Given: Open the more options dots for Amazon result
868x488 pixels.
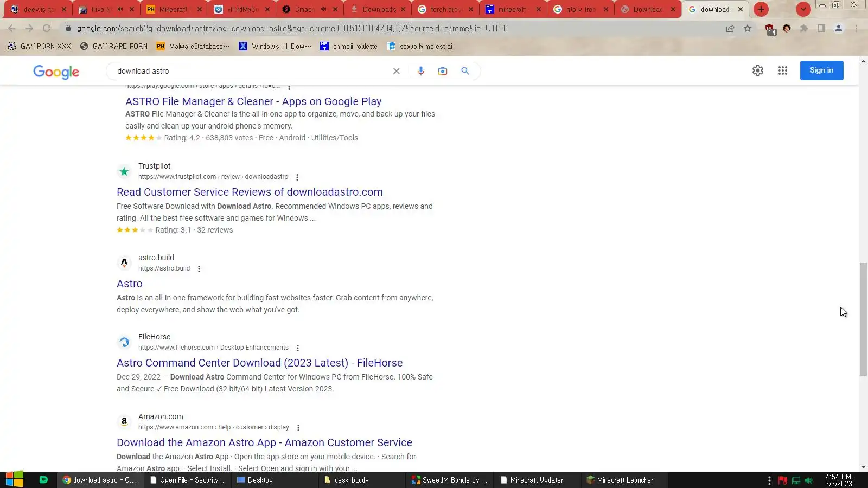Looking at the screenshot, I should click(298, 428).
